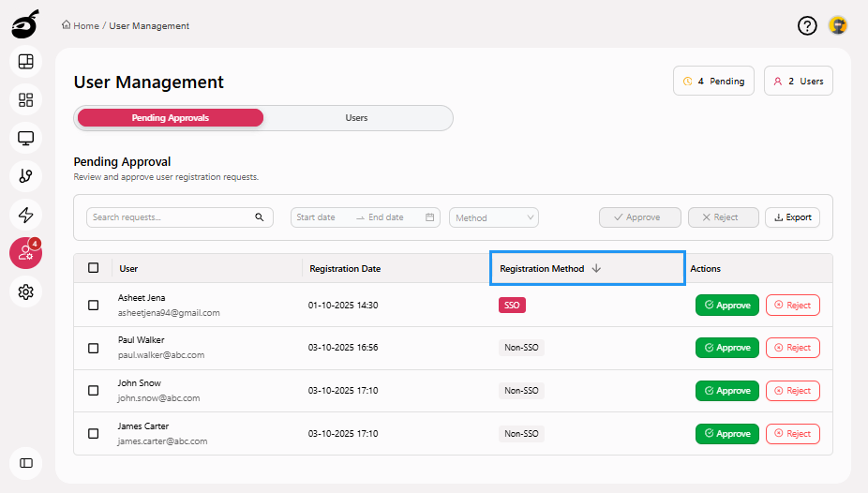Image resolution: width=868 pixels, height=493 pixels.
Task: Click the Start date field
Action: [x=322, y=217]
